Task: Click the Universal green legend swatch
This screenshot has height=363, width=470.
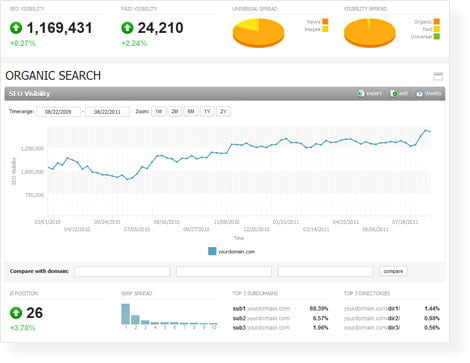Action: pos(436,37)
